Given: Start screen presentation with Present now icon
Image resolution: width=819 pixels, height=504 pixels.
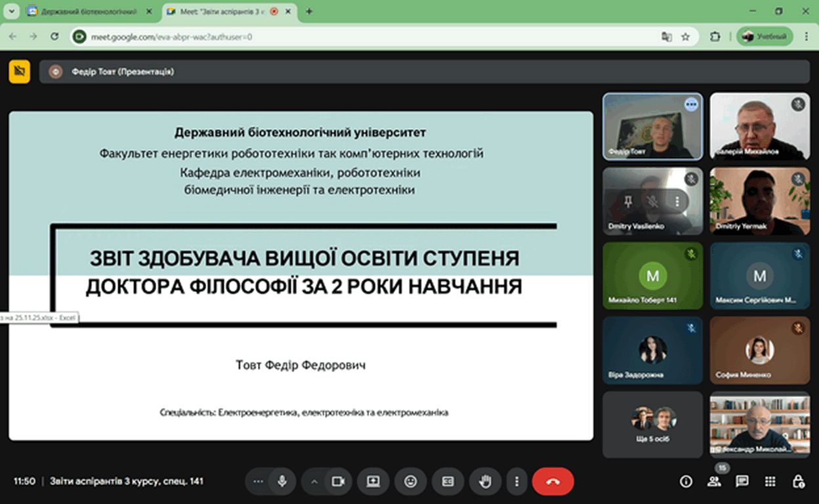Looking at the screenshot, I should tap(373, 481).
